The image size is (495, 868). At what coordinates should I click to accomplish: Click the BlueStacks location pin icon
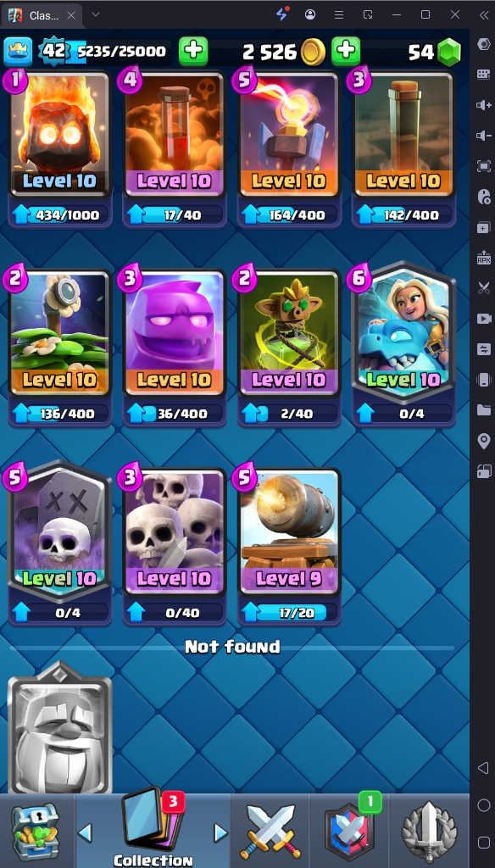(483, 441)
